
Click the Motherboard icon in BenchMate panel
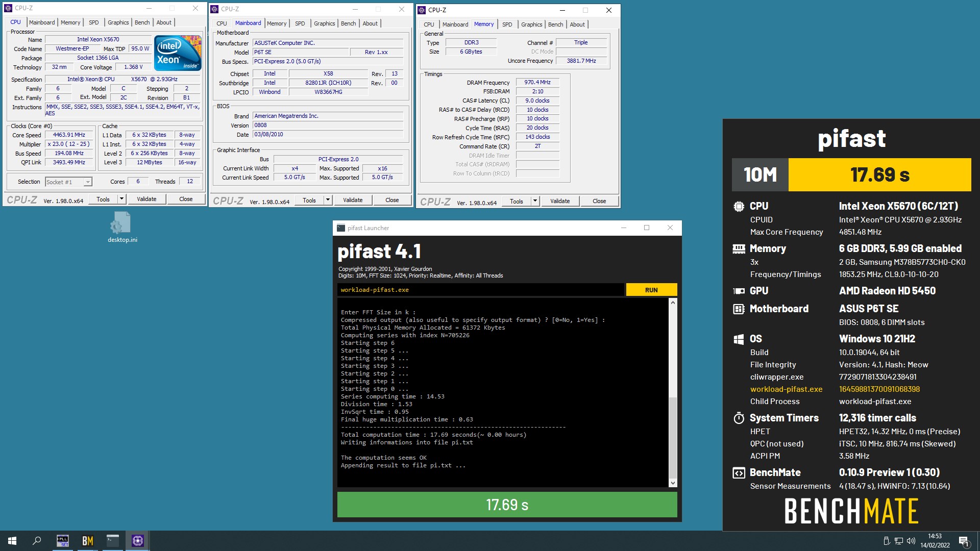(x=739, y=309)
